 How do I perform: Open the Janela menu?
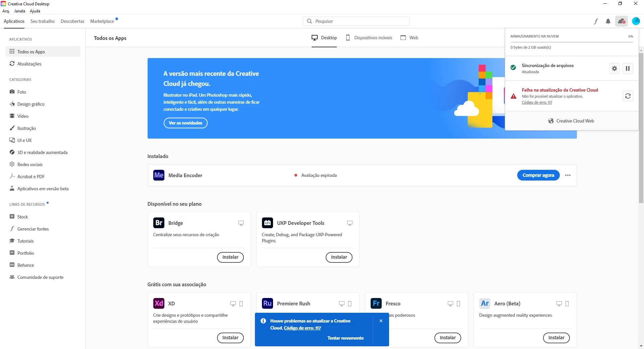(19, 11)
